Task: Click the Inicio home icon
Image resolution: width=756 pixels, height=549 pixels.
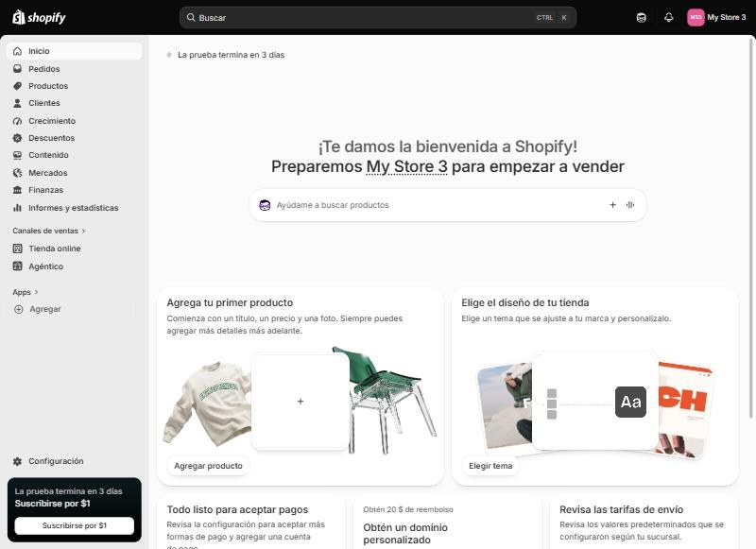Action: [17, 51]
